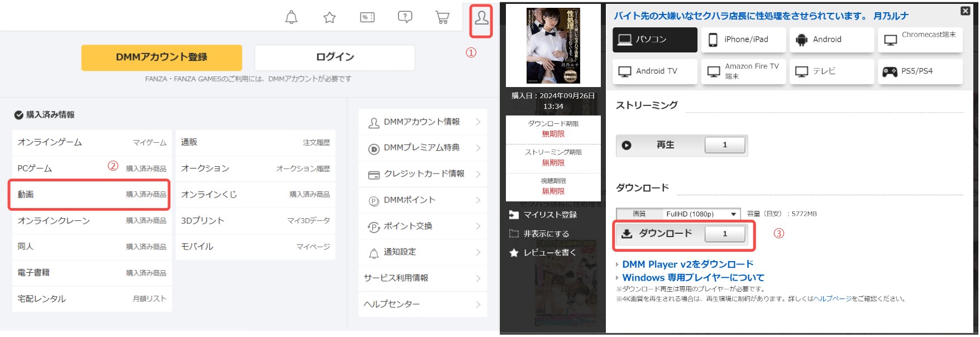The image size is (980, 337).
Task: Click the マイリスト登録 folder icon
Action: (514, 215)
